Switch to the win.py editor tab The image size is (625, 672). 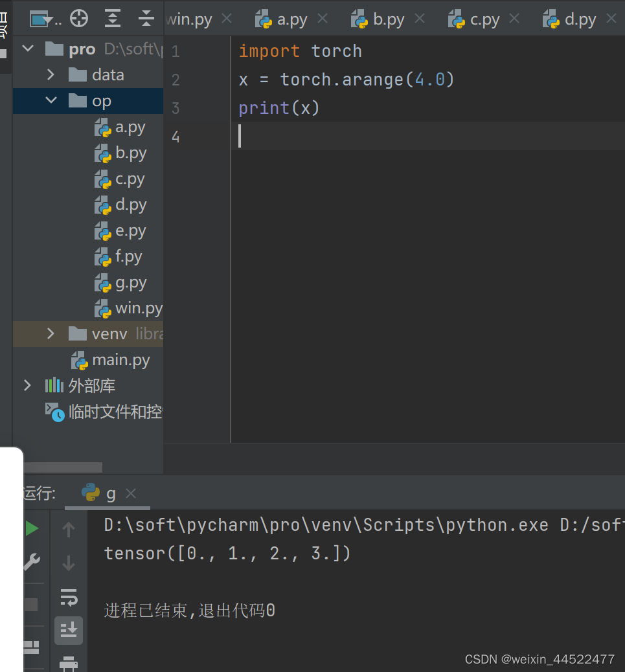tap(188, 19)
